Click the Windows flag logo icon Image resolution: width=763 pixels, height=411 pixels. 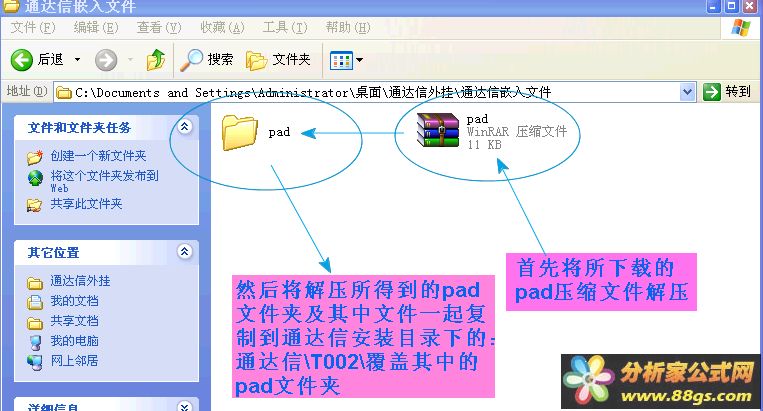[741, 27]
